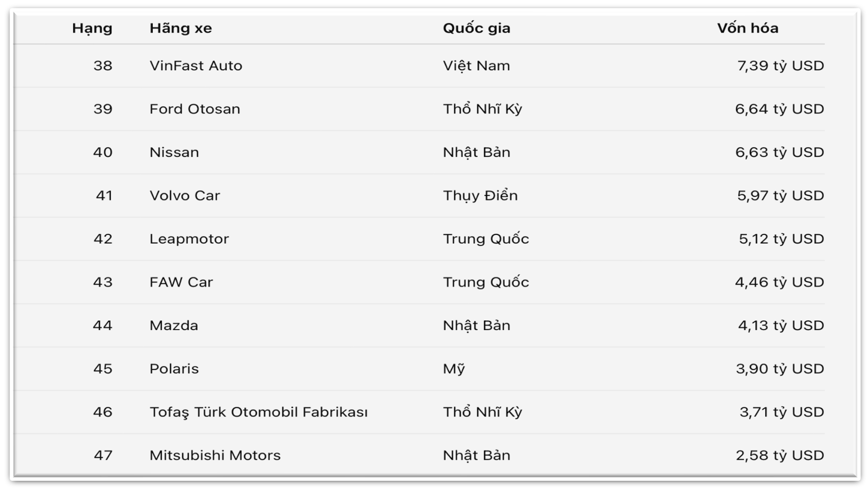
Task: Select the Mỹ country cell
Action: click(x=454, y=368)
